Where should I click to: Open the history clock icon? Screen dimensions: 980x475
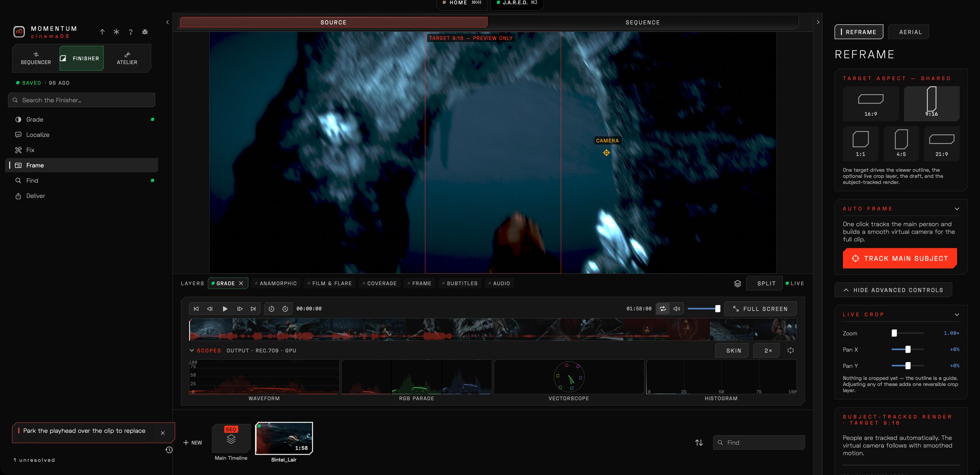click(169, 450)
